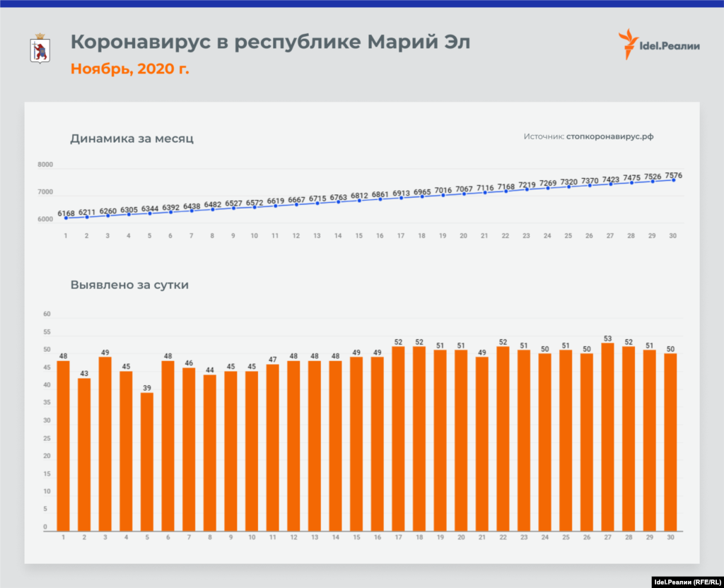Image resolution: width=724 pixels, height=588 pixels.
Task: Click the orange 'Ноябрь, 2020 г.' subtitle
Action: tap(129, 69)
